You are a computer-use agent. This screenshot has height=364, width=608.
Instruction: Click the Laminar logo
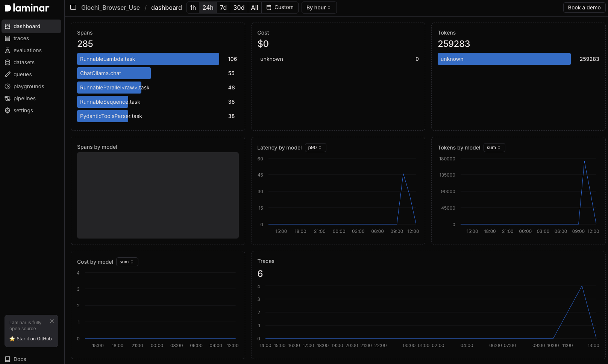click(x=27, y=8)
